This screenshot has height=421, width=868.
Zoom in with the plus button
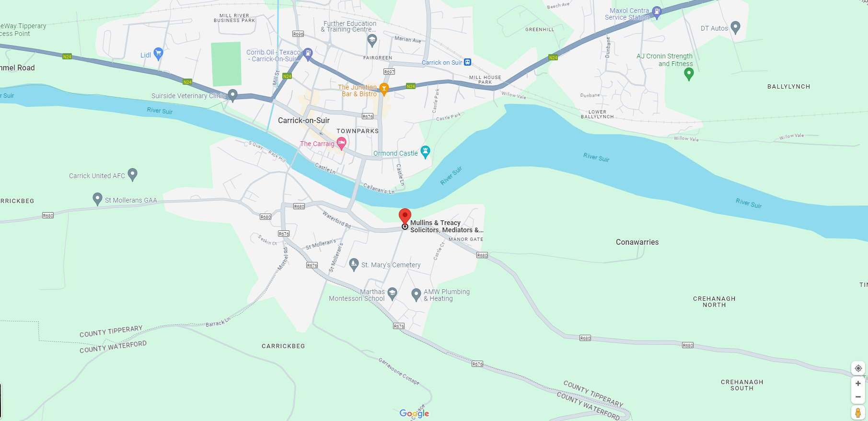[858, 384]
